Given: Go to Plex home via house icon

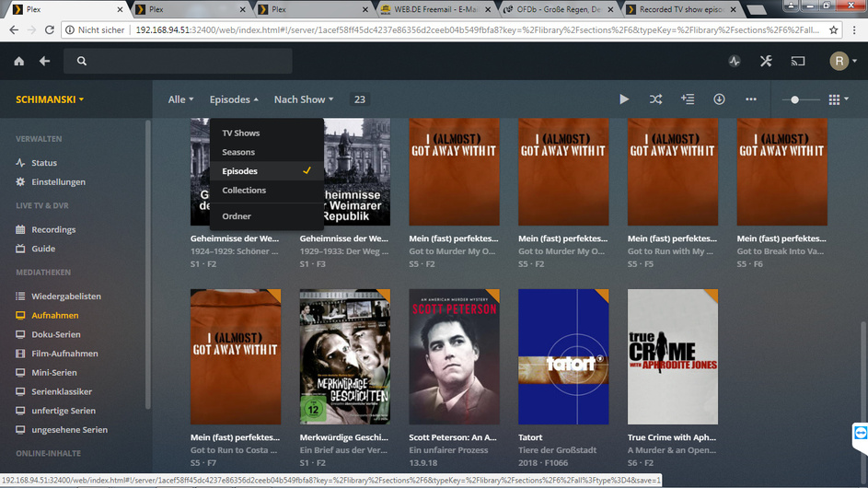Looking at the screenshot, I should (18, 61).
